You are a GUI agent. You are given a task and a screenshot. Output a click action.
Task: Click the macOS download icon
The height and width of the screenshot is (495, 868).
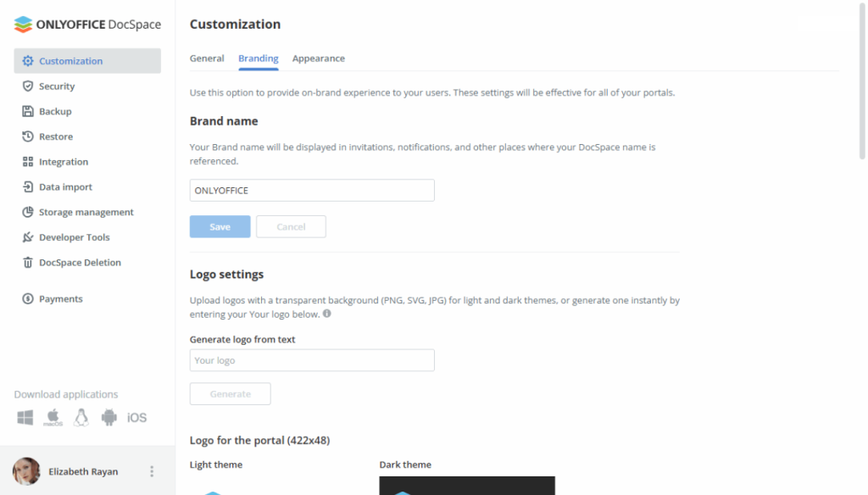[53, 417]
